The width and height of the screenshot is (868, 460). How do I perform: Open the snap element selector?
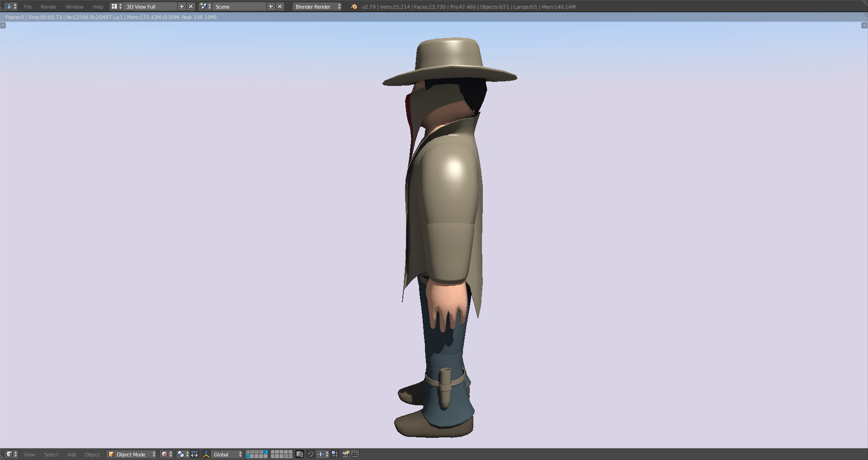[x=322, y=454]
